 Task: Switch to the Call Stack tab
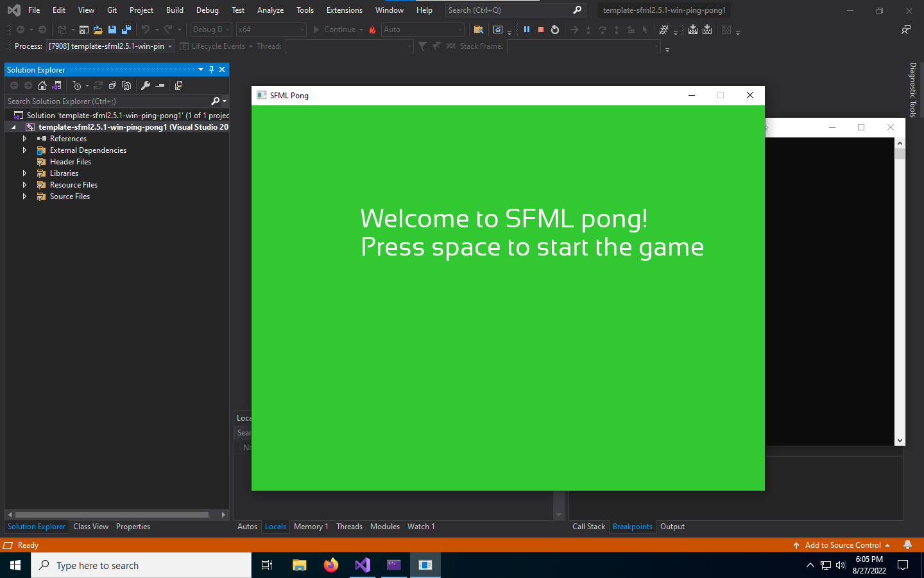(x=588, y=527)
